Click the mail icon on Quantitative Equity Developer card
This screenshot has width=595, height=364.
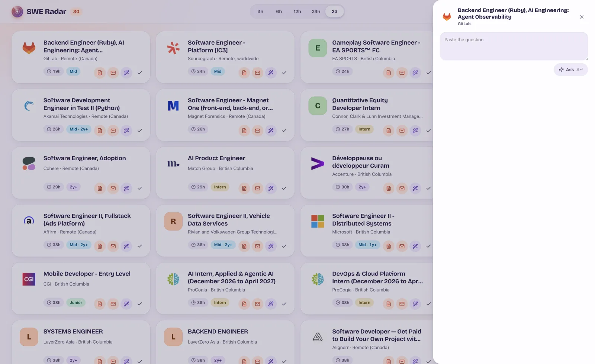402,131
